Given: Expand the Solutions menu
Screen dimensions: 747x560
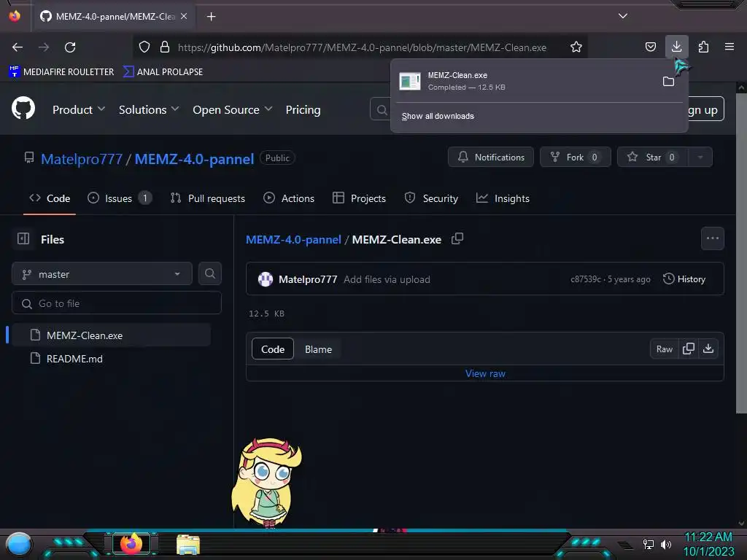Looking at the screenshot, I should click(149, 109).
